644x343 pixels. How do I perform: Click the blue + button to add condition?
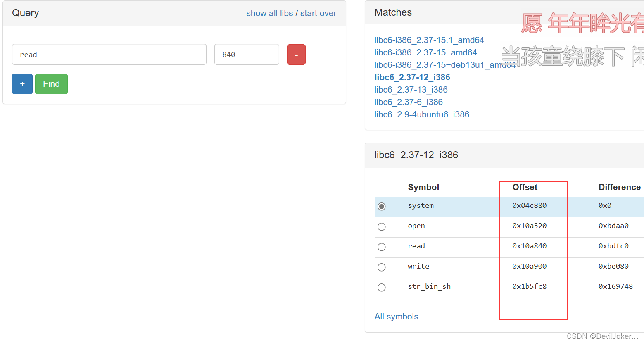point(22,83)
